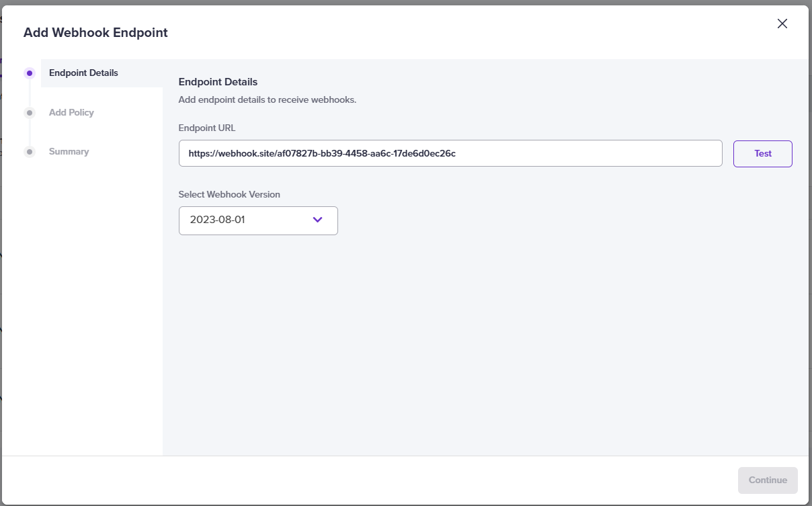This screenshot has width=812, height=506.
Task: Click the grey Add Policy step dot
Action: 30,113
